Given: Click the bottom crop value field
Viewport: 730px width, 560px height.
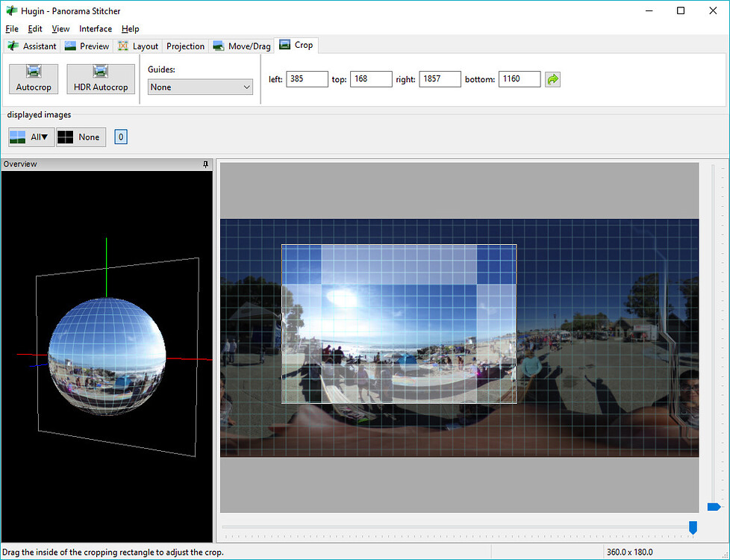Looking at the screenshot, I should [520, 78].
